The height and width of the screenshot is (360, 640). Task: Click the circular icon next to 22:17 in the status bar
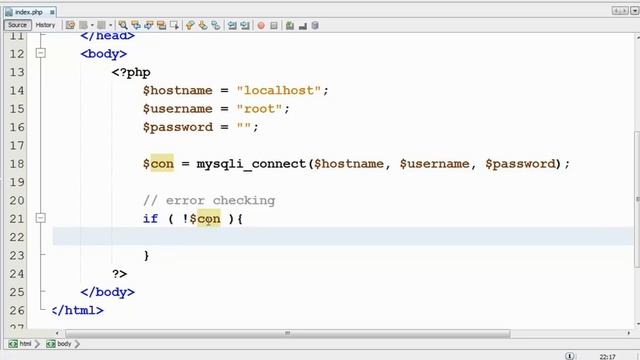click(570, 356)
